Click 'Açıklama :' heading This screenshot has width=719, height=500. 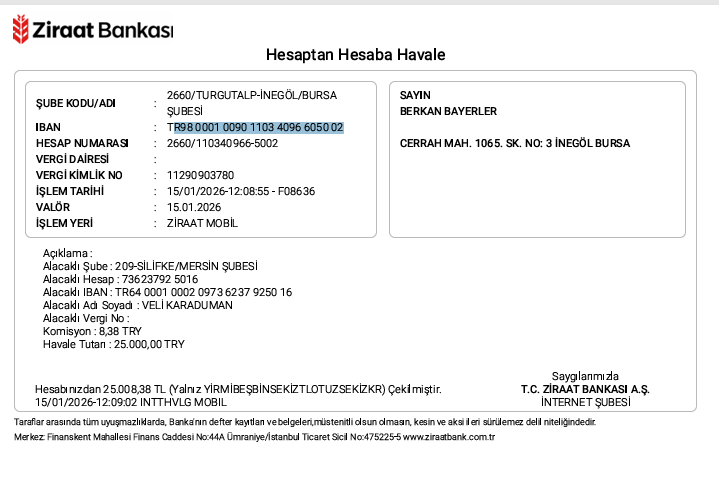point(67,253)
